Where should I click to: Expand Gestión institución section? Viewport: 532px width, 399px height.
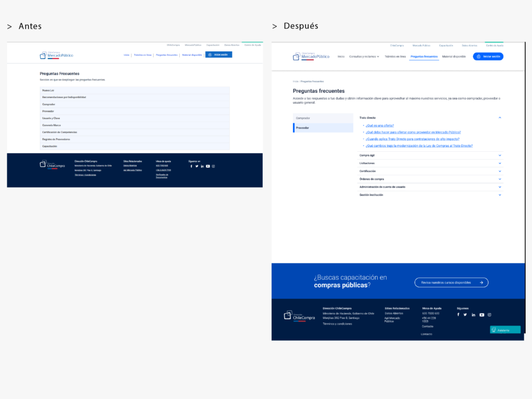tap(431, 195)
